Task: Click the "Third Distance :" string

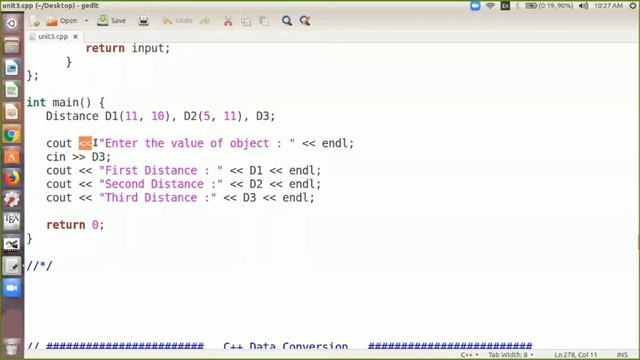Action: [x=158, y=198]
